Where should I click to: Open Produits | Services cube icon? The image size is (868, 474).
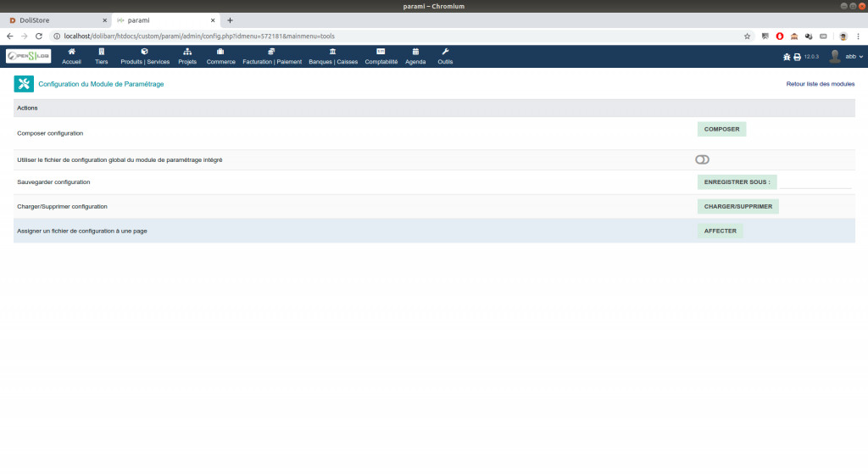point(144,52)
